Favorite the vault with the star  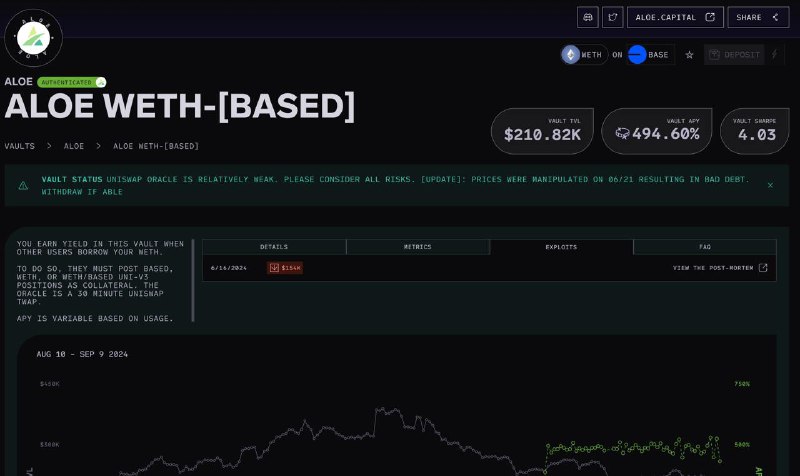tap(689, 55)
